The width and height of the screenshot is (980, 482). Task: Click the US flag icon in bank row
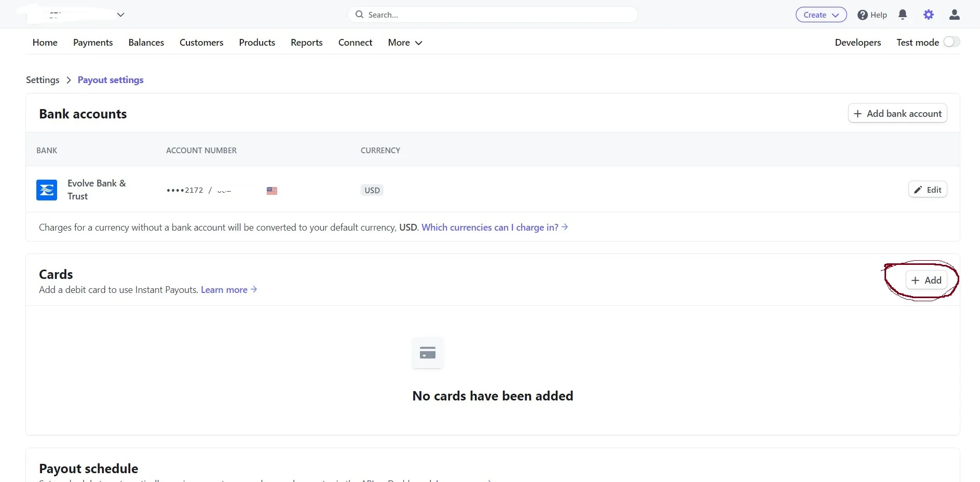(x=272, y=191)
